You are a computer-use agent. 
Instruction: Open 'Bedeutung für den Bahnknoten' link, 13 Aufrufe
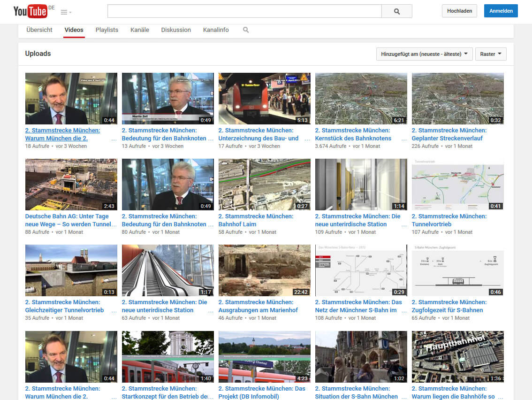click(x=164, y=138)
